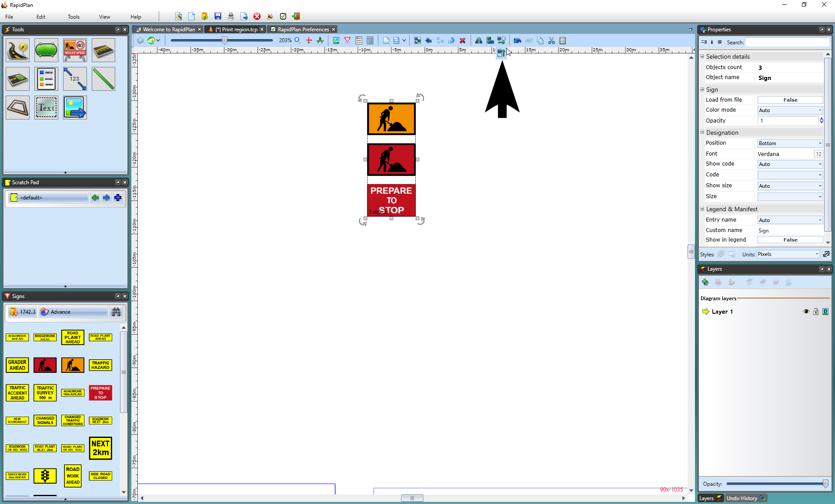Click the binoculars search icon in Signs panel
The height and width of the screenshot is (504, 835).
[116, 312]
